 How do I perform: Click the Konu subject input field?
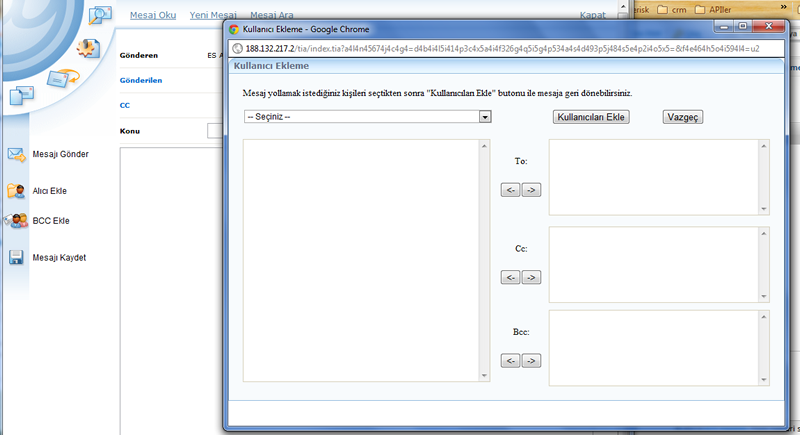click(214, 131)
